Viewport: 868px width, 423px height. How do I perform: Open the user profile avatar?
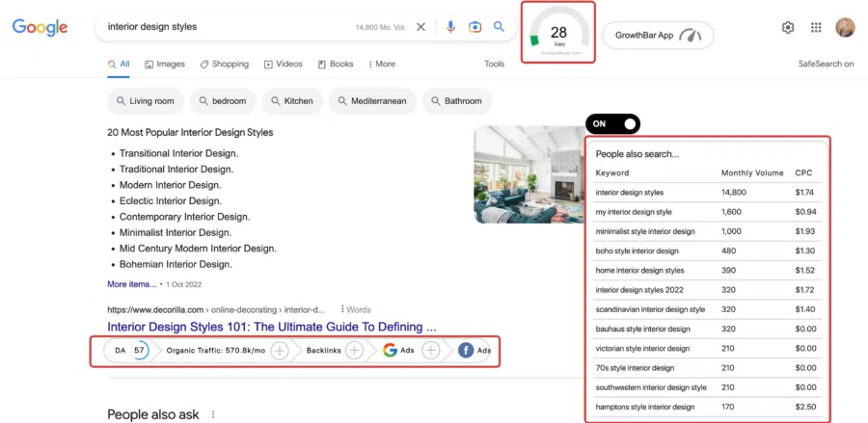845,27
